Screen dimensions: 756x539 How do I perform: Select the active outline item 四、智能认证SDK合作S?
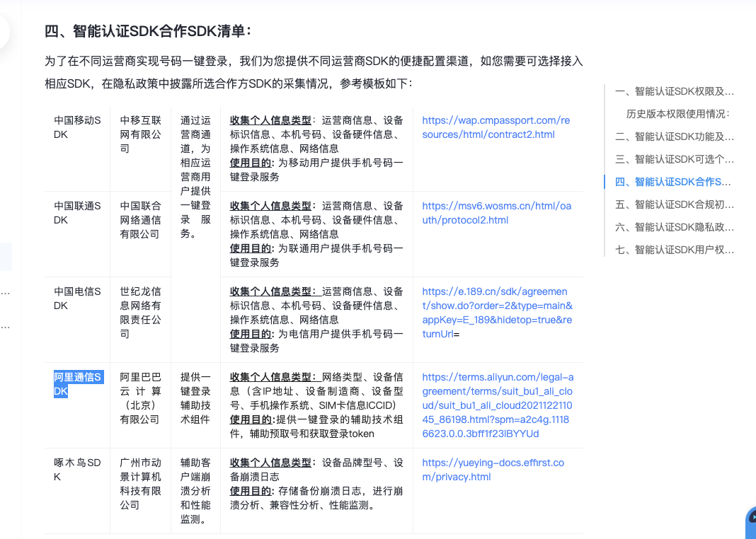pos(672,182)
